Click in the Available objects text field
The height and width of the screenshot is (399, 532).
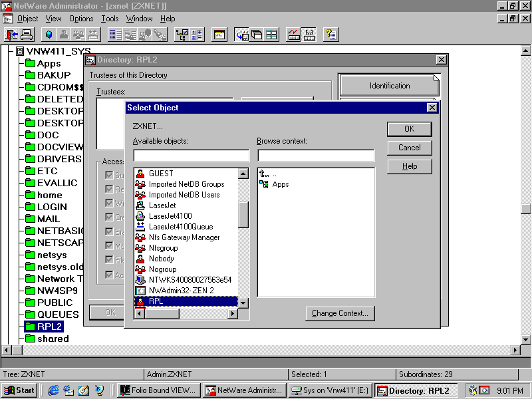(192, 156)
